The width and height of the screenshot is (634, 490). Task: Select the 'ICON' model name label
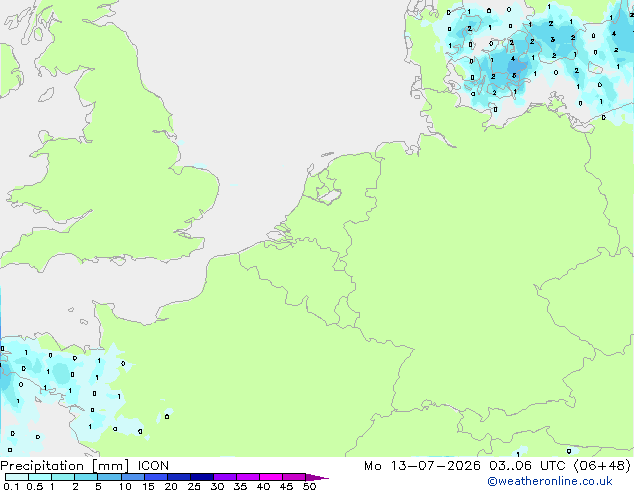pyautogui.click(x=153, y=466)
